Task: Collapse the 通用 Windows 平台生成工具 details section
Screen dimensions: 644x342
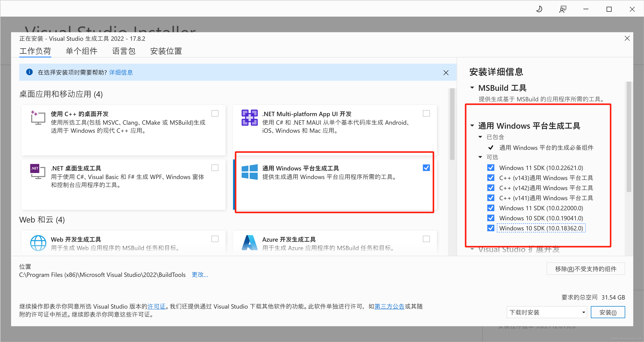Action: [x=472, y=126]
